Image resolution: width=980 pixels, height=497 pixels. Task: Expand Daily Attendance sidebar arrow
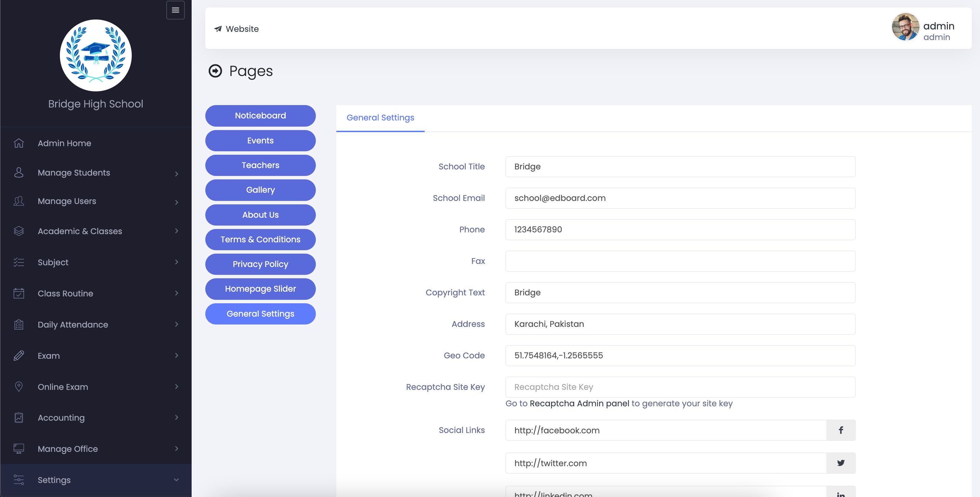coord(177,324)
